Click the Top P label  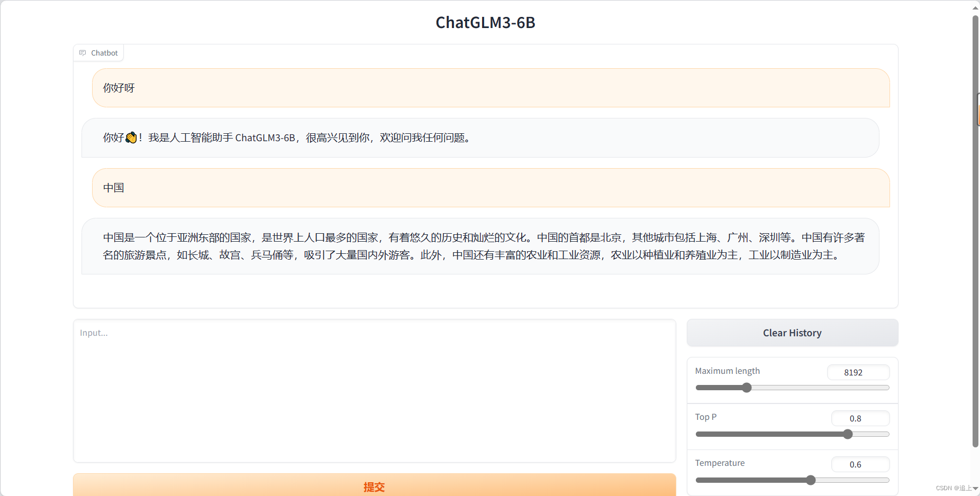pos(706,417)
